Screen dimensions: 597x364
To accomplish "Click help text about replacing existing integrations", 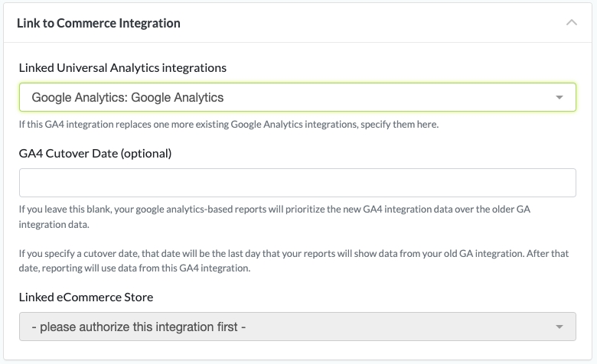I will (x=228, y=125).
